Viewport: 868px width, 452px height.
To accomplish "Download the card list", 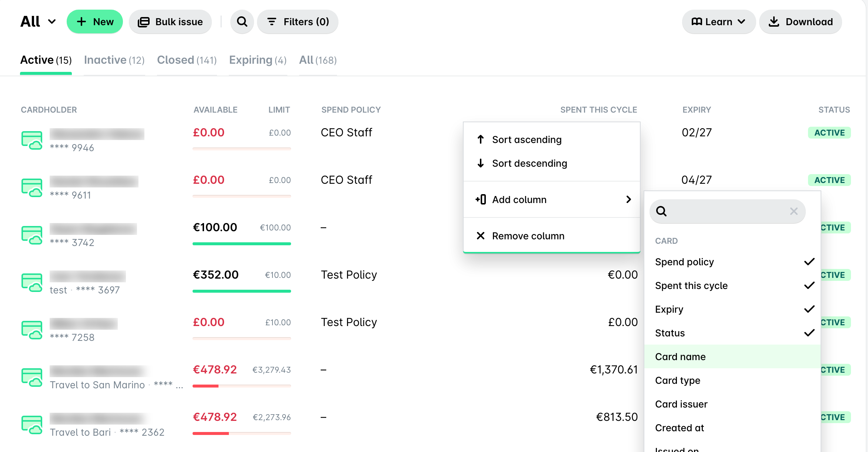I will (x=801, y=22).
